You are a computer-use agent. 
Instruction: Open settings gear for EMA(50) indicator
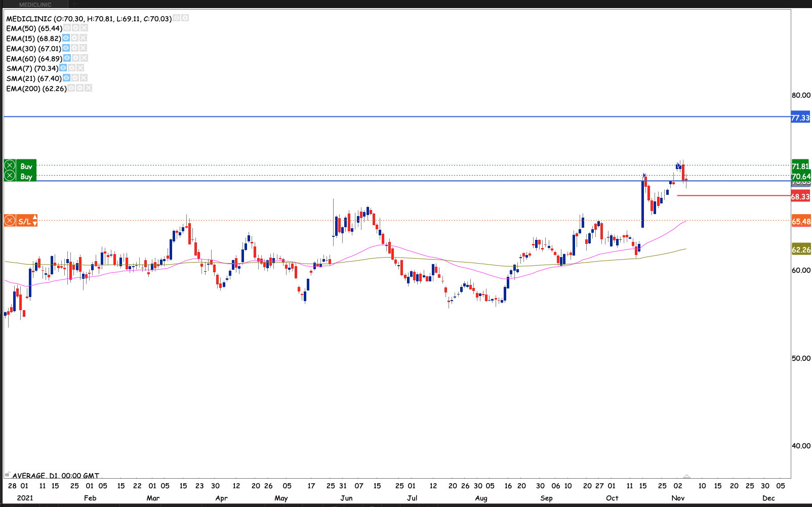(x=75, y=28)
